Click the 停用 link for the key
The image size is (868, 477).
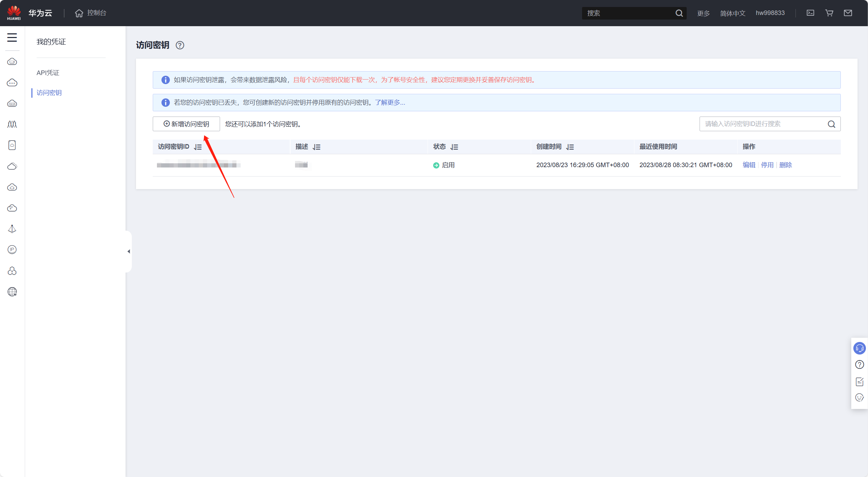pyautogui.click(x=767, y=165)
